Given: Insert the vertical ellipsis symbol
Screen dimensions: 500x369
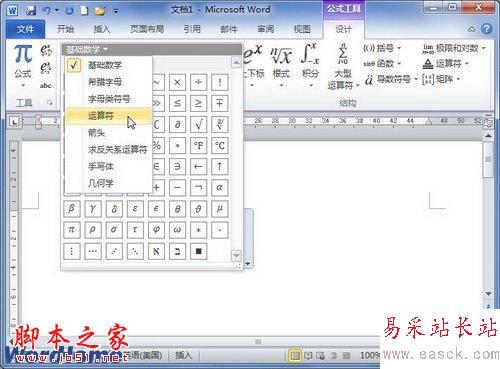Looking at the screenshot, I should coord(72,251).
